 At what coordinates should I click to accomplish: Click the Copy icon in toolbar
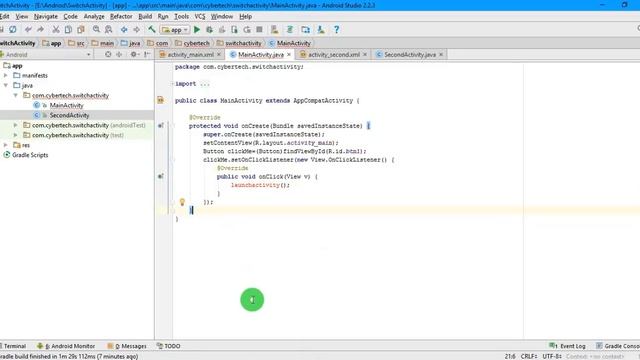click(68, 29)
